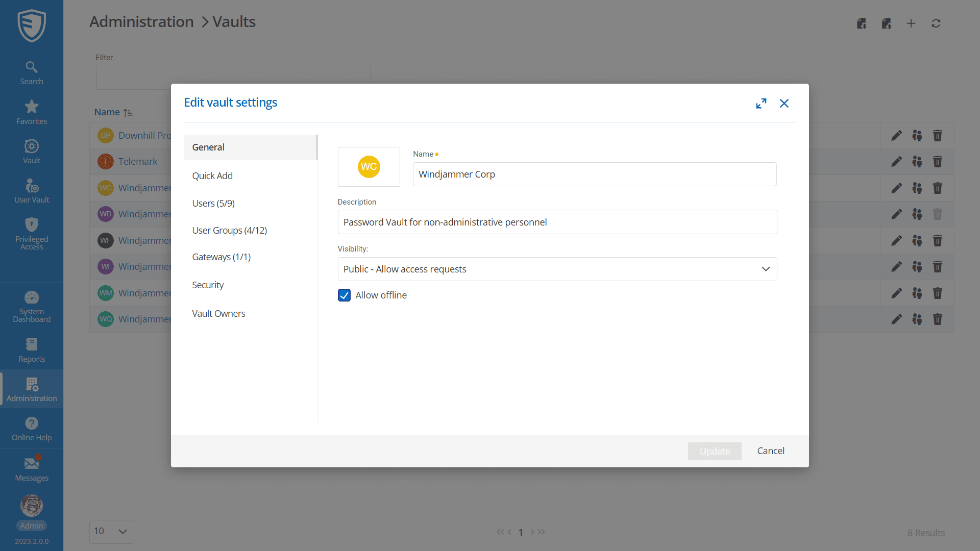Click the yellow WC vault avatar
980x551 pixels.
point(369,167)
